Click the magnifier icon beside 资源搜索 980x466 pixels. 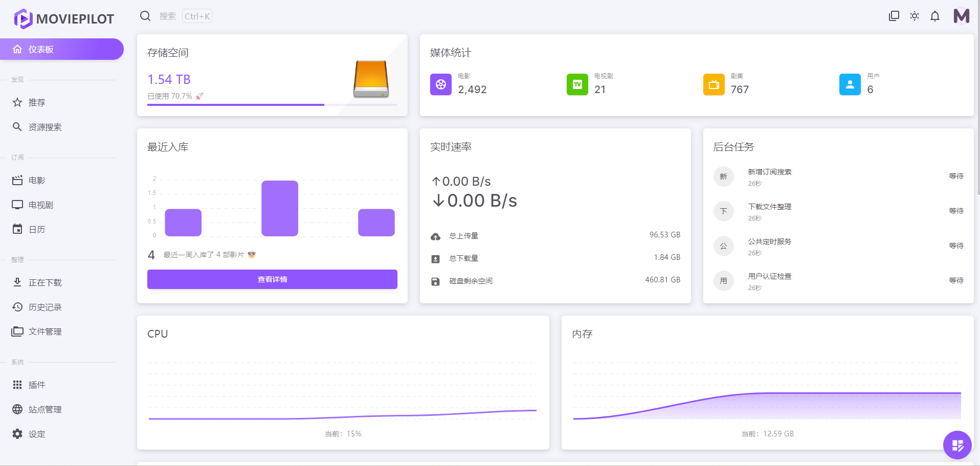(x=17, y=127)
